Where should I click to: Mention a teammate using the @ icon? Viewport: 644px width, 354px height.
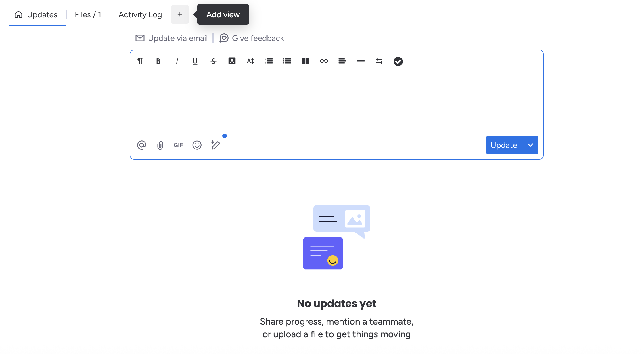(x=142, y=145)
